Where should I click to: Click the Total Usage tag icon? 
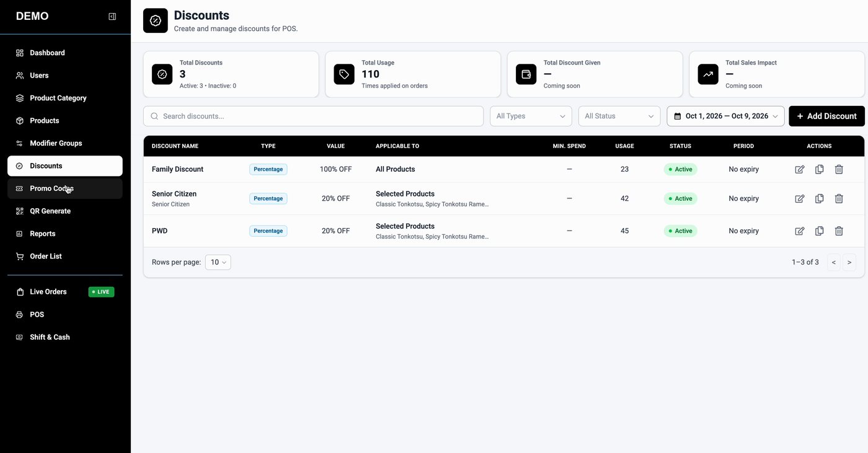pyautogui.click(x=344, y=74)
